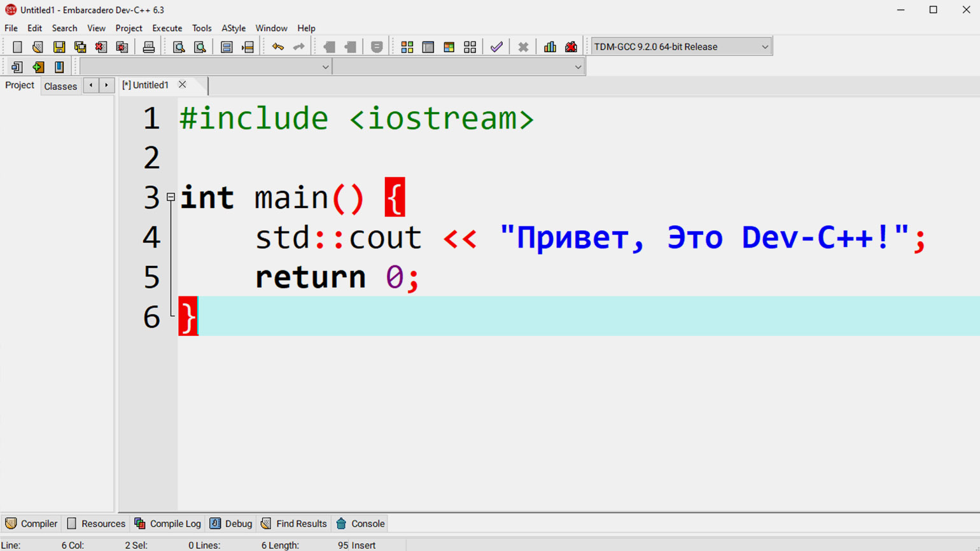
Task: Click the Find magnifier icon
Action: click(179, 47)
